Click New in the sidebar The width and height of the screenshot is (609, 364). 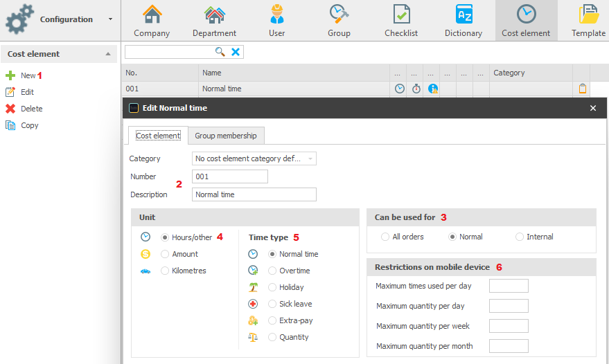click(x=28, y=75)
